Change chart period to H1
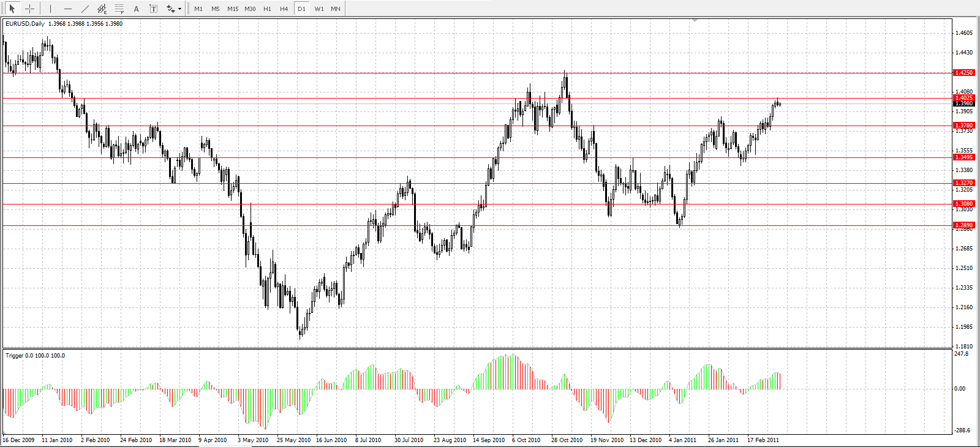Image resolution: width=980 pixels, height=447 pixels. 267,9
